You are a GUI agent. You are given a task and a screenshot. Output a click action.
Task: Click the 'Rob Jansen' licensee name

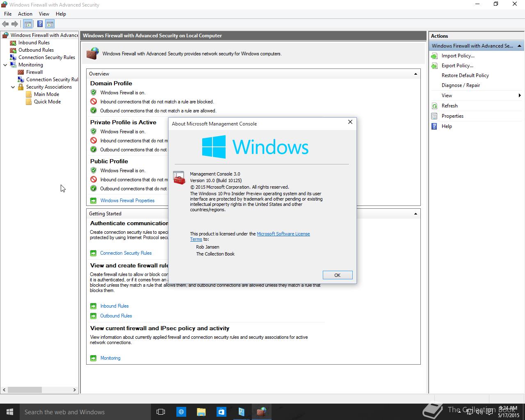tap(208, 247)
